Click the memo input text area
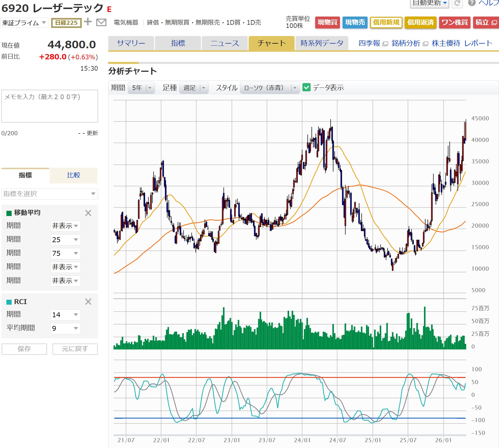The image size is (499, 448). (50, 106)
